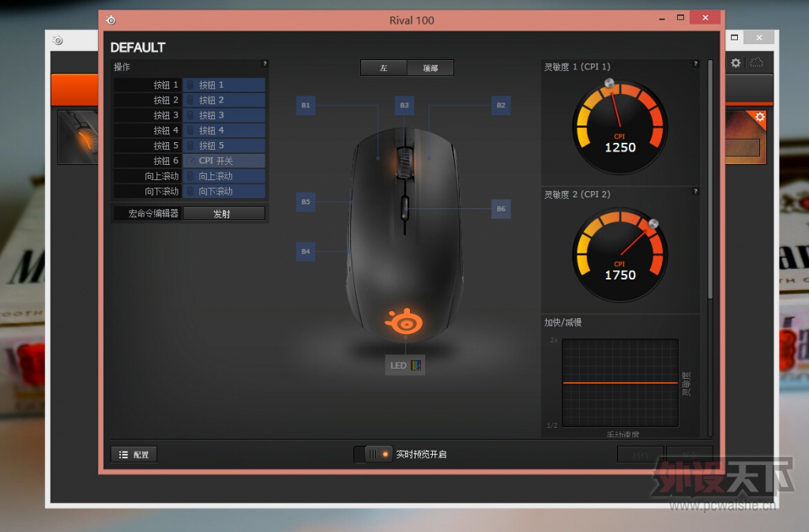Viewport: 809px width, 532px height.
Task: Open the CPI 开关 assignment for 按钮 6
Action: click(x=224, y=161)
